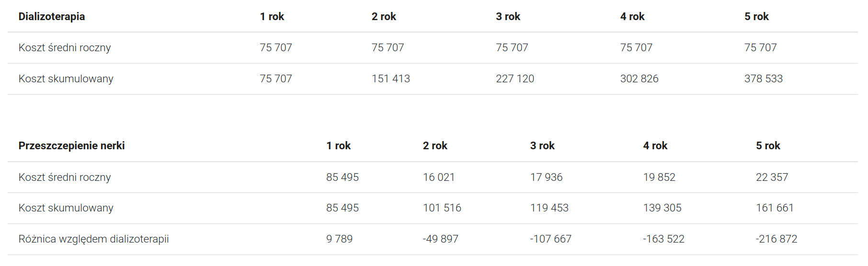Select the Przeszczepienie nerki table header
This screenshot has width=868, height=266.
click(x=71, y=145)
